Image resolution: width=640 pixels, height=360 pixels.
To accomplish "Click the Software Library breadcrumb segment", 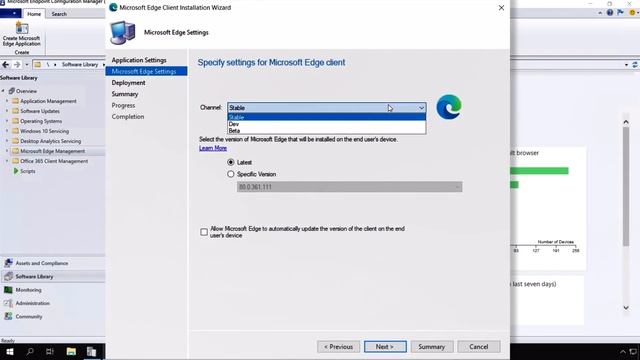I will point(80,64).
